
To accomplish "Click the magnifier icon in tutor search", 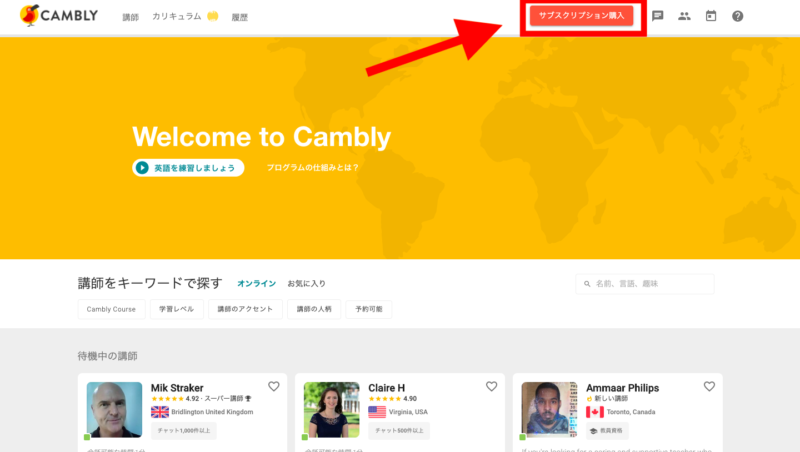I will (587, 284).
